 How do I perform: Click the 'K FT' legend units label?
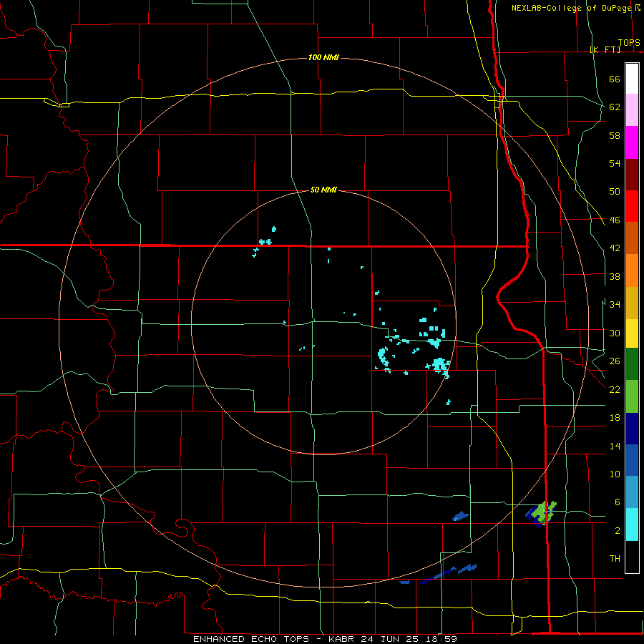[x=605, y=49]
